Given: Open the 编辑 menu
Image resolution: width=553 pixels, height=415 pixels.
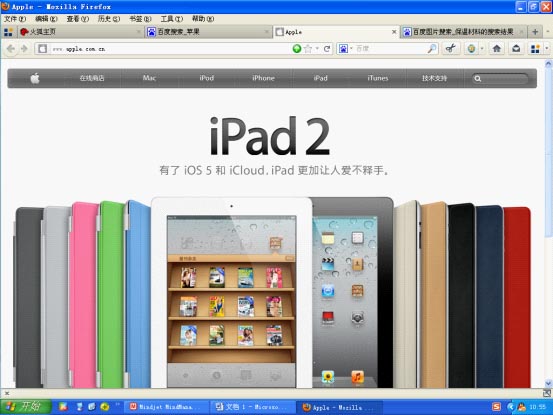Looking at the screenshot, I should pos(46,19).
